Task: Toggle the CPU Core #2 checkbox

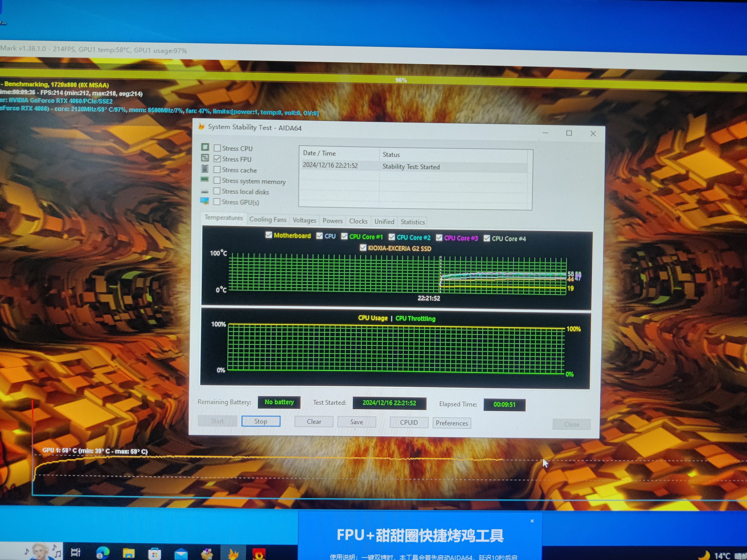Action: point(392,237)
